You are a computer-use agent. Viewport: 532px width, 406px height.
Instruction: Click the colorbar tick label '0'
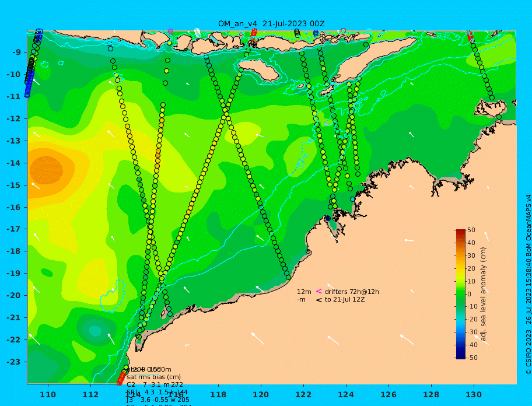coord(469,294)
